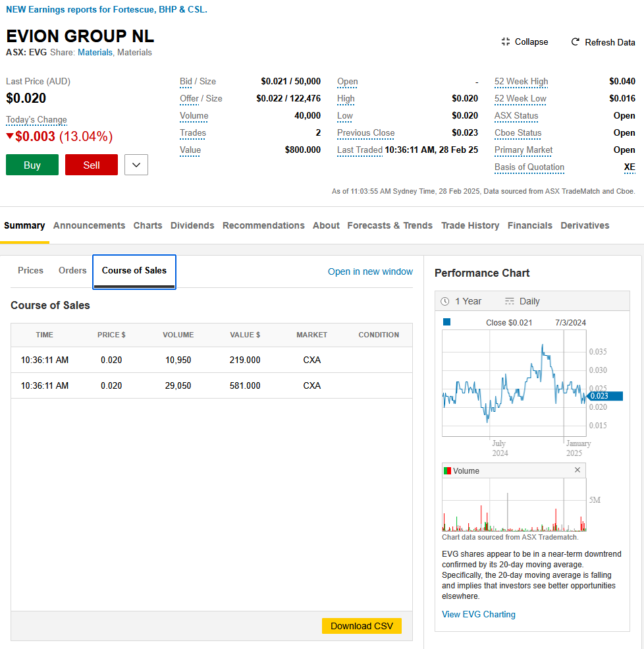Viewport: 644px width, 649px height.
Task: Click the PRICE $ column header
Action: tap(111, 335)
